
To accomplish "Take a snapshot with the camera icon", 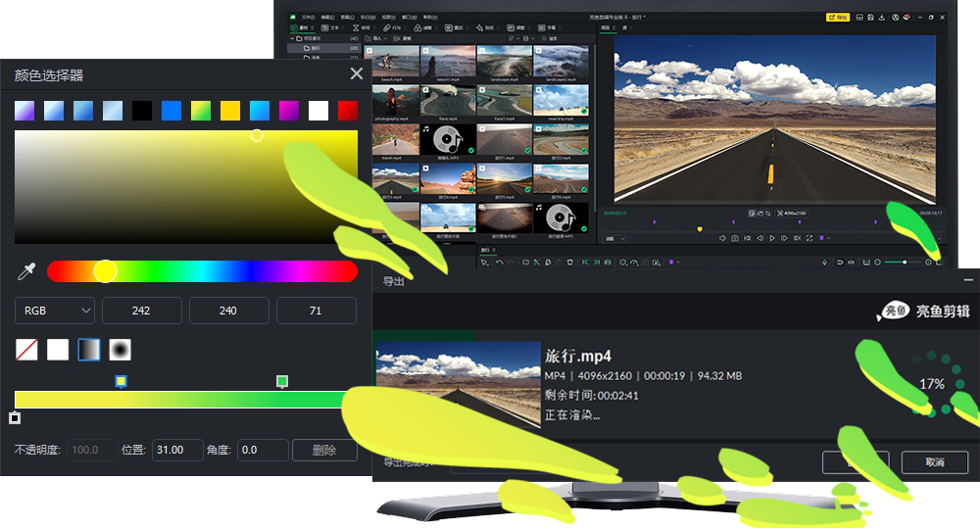I will 735,238.
